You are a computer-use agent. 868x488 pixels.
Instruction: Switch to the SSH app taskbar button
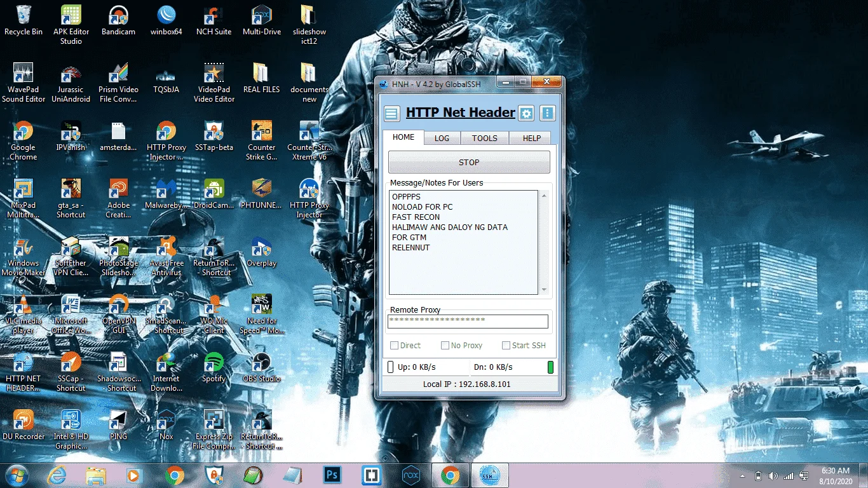(490, 475)
